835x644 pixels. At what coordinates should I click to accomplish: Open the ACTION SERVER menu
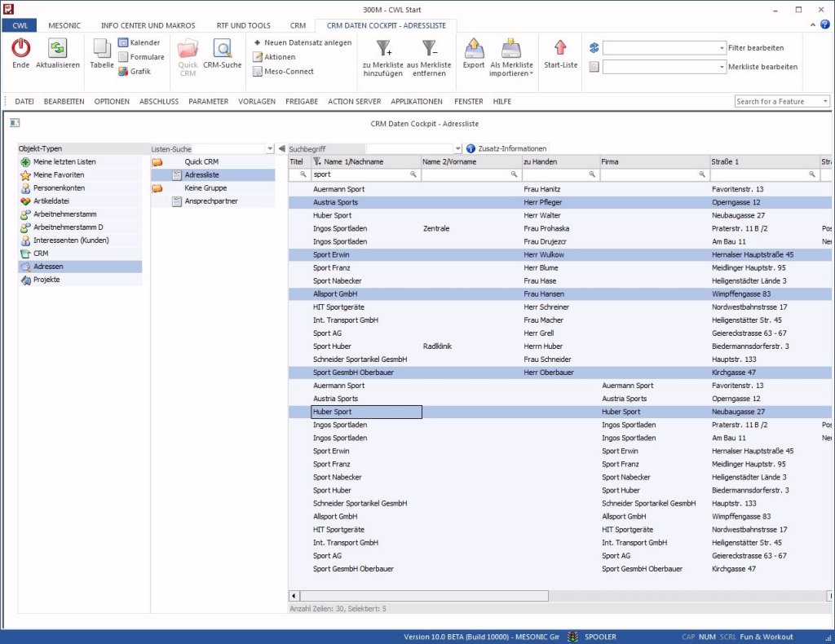tap(354, 102)
